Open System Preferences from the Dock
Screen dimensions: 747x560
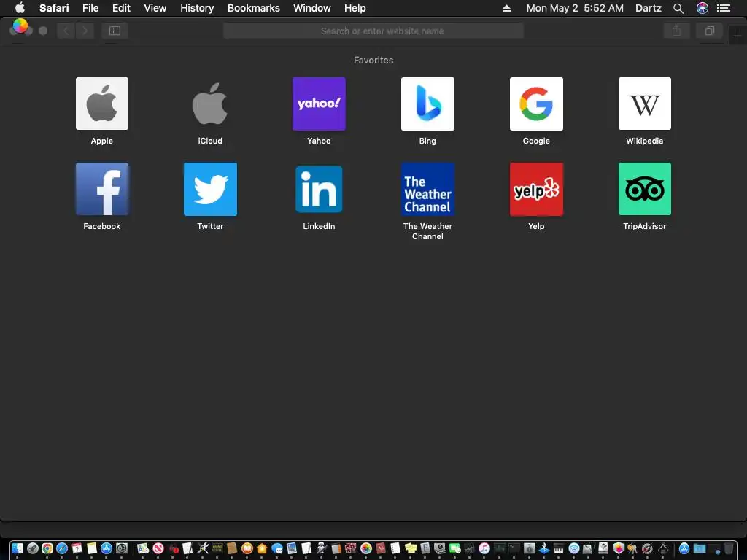[x=122, y=548]
